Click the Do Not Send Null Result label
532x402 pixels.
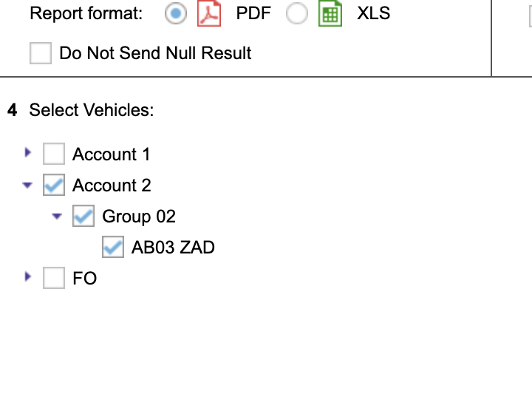click(x=155, y=53)
